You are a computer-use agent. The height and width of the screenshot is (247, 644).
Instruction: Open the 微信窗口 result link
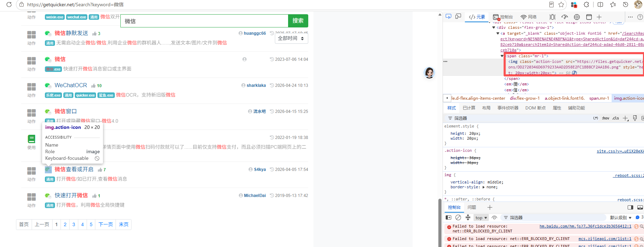(x=65, y=111)
